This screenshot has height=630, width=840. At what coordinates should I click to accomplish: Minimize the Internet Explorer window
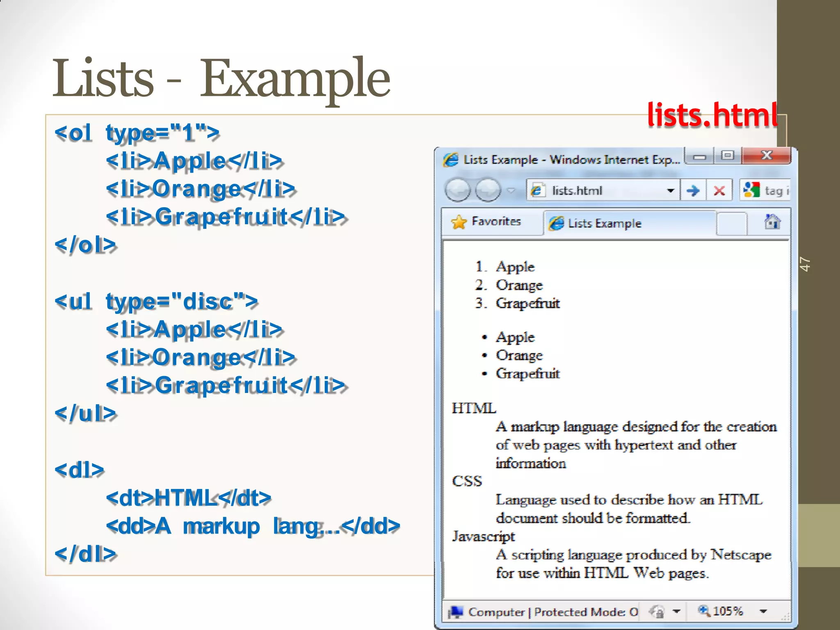[700, 157]
